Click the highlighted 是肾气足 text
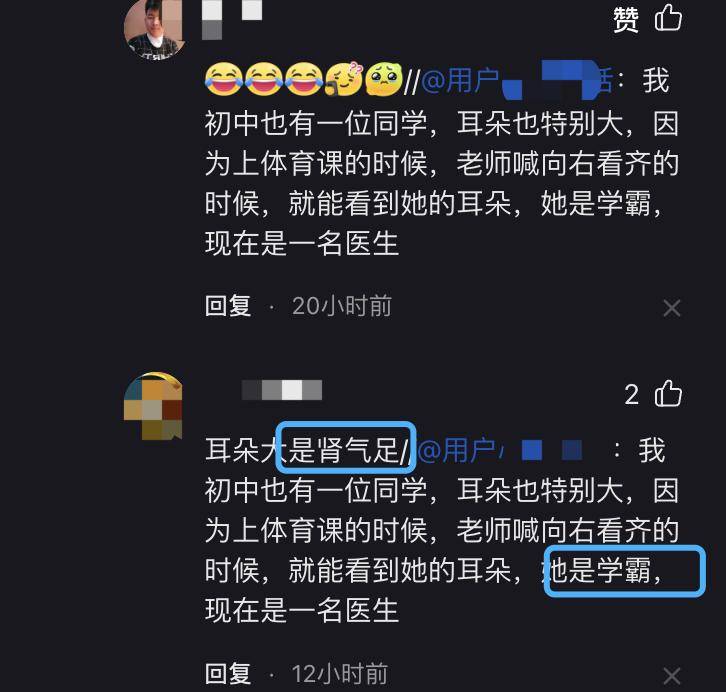 point(344,450)
